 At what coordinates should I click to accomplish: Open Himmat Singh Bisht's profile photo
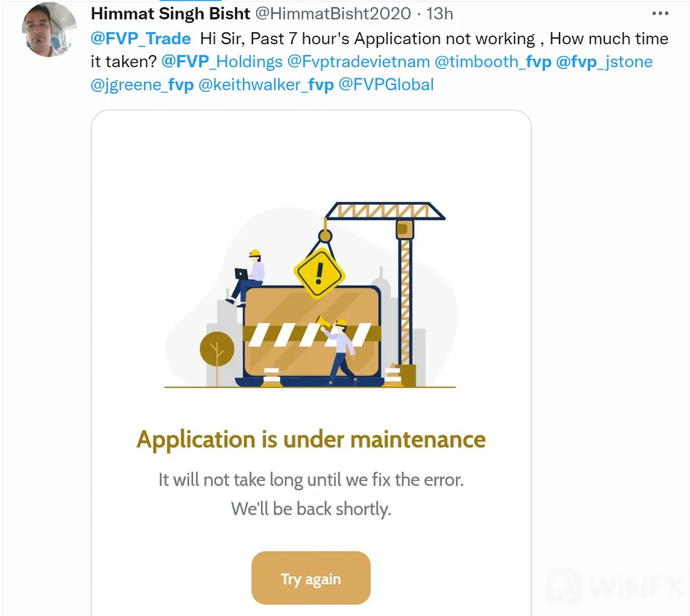pos(49,29)
